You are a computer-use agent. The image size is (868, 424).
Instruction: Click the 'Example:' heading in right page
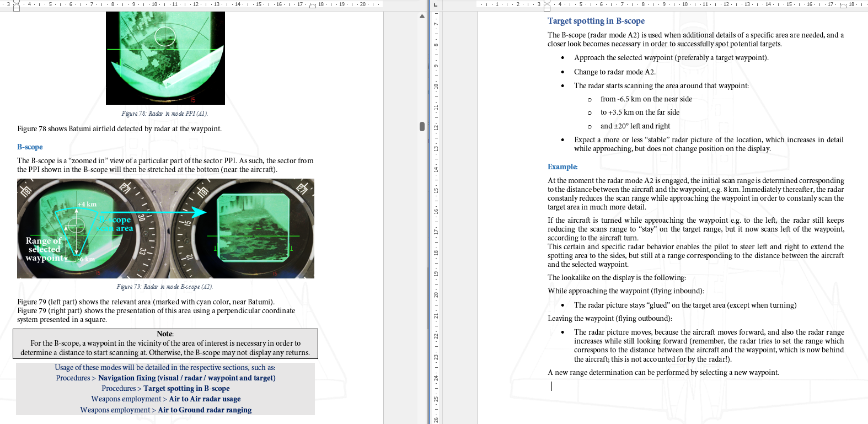(x=562, y=167)
